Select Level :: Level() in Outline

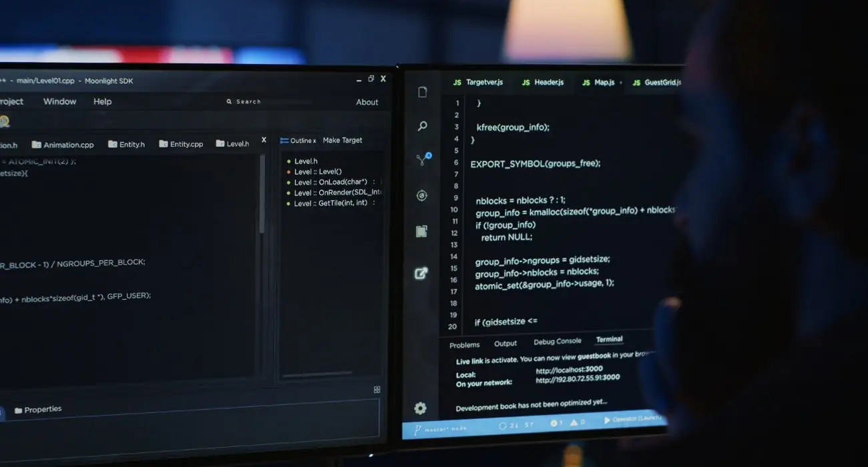coord(318,171)
